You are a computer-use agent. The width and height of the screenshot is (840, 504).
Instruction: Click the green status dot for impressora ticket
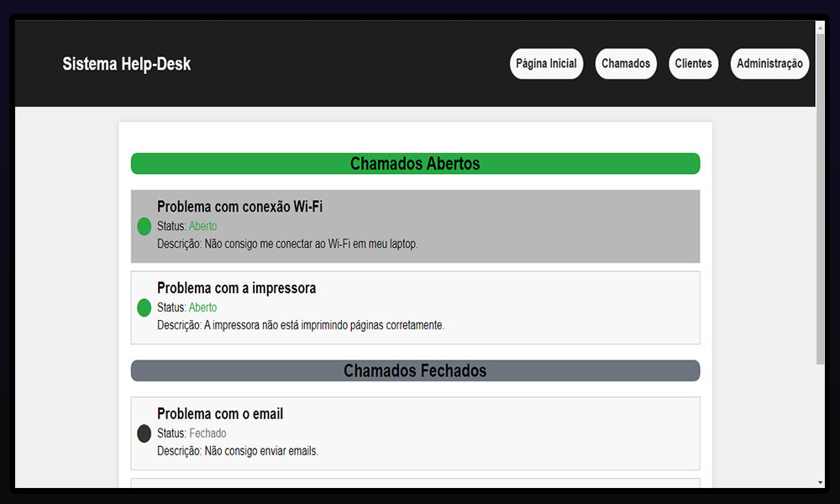click(x=144, y=308)
